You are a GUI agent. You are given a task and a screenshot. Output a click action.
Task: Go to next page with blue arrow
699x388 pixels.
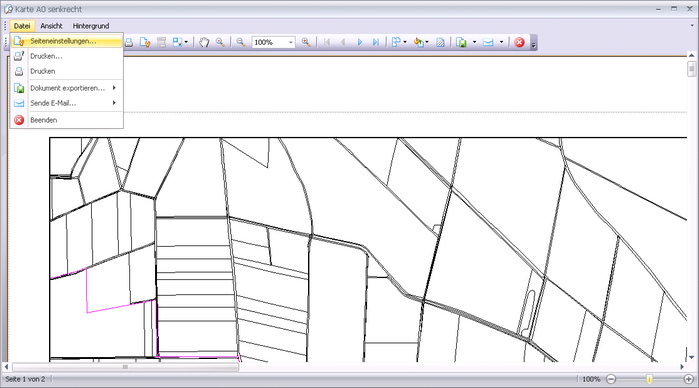pyautogui.click(x=360, y=42)
